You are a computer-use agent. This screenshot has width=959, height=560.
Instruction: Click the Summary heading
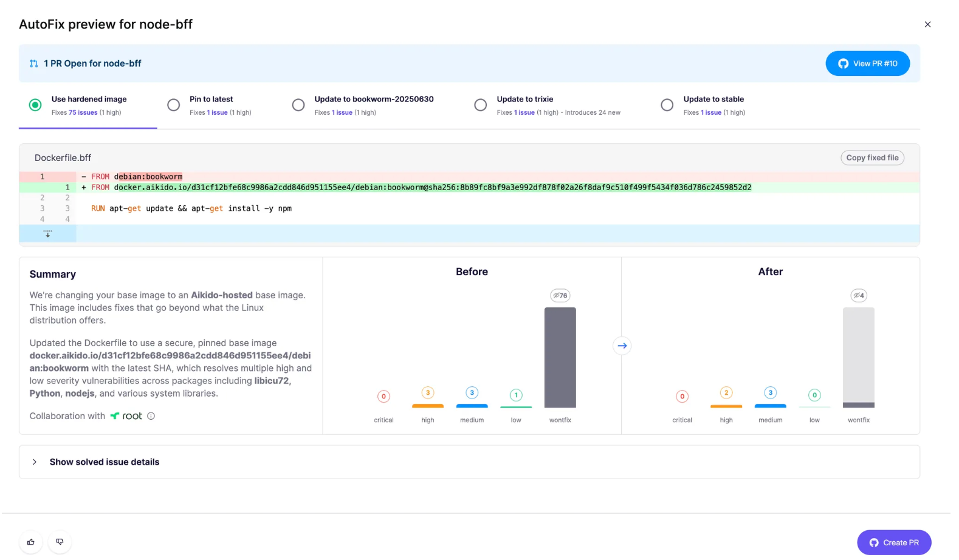point(53,275)
